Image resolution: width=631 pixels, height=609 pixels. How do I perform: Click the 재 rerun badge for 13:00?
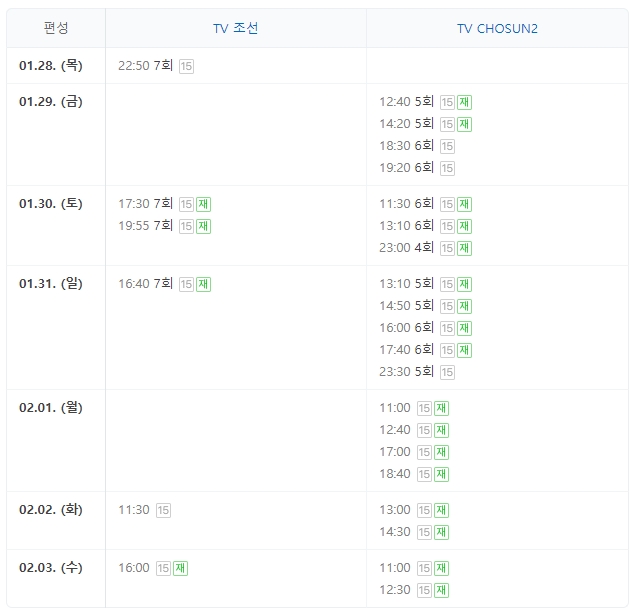point(441,510)
